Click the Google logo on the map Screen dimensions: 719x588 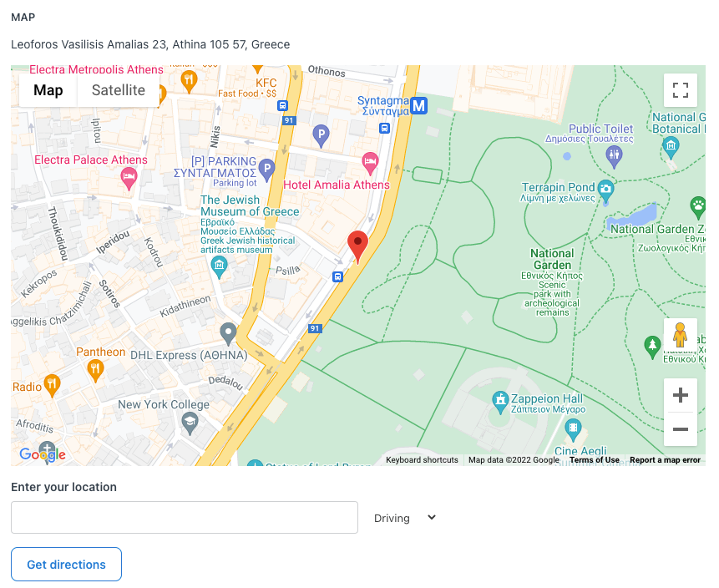click(43, 454)
